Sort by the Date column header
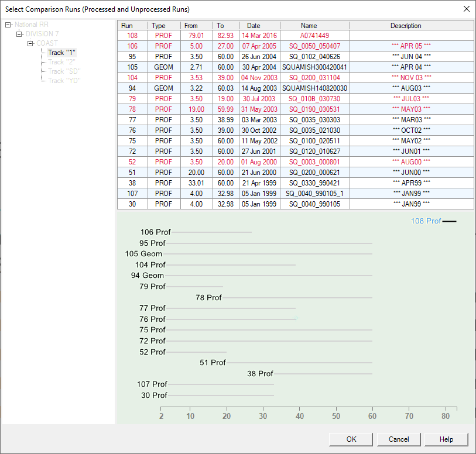The width and height of the screenshot is (476, 454). (253, 26)
